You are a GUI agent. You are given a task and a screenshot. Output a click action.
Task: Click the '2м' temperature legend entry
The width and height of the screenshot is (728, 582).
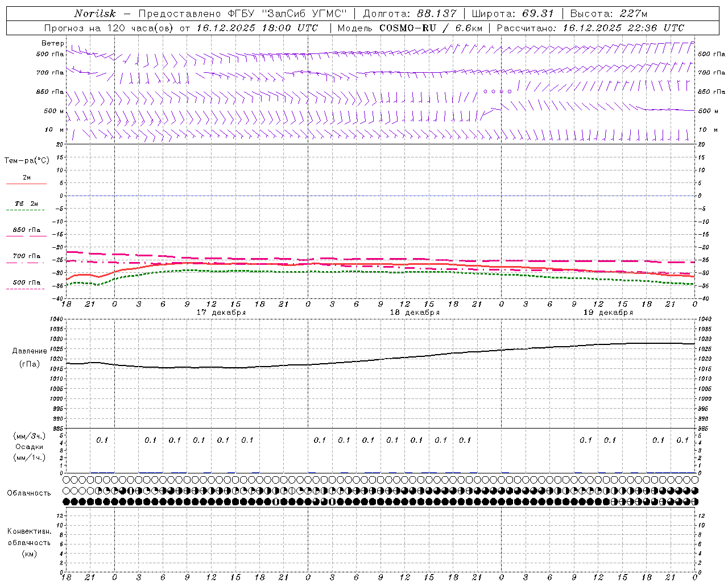click(27, 178)
